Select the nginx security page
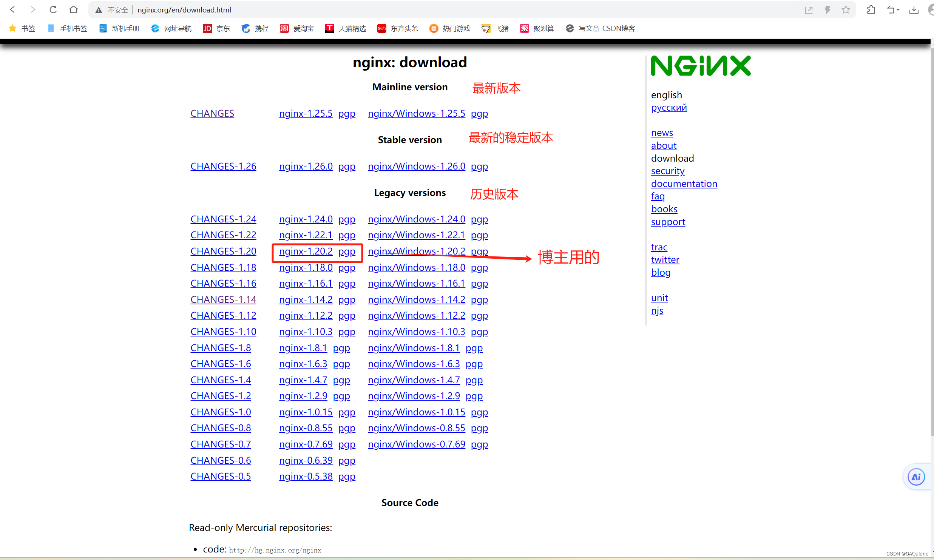Viewport: 934px width, 560px height. point(667,170)
